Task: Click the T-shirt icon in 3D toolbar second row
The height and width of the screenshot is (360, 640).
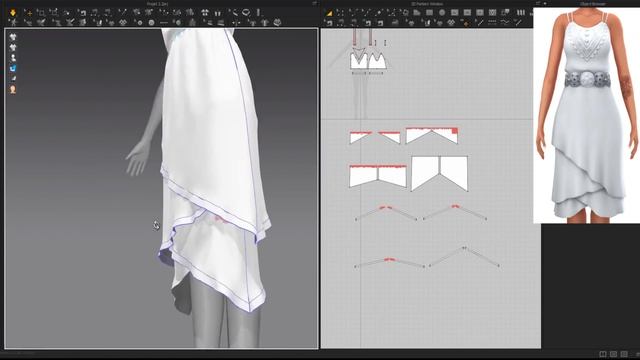Action: (x=264, y=22)
